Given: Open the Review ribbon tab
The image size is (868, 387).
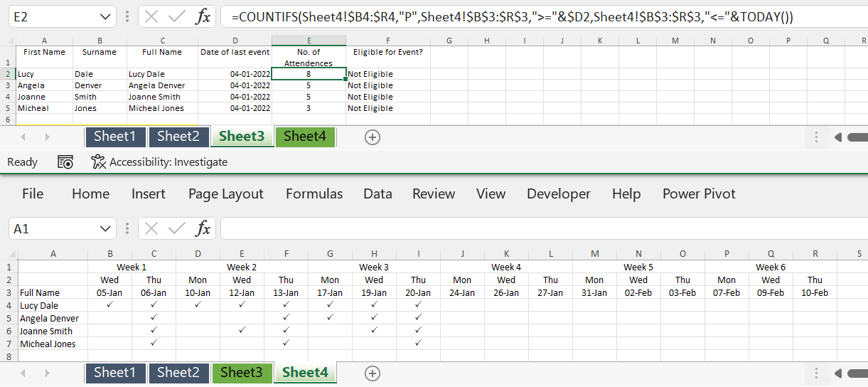Looking at the screenshot, I should click(x=434, y=193).
